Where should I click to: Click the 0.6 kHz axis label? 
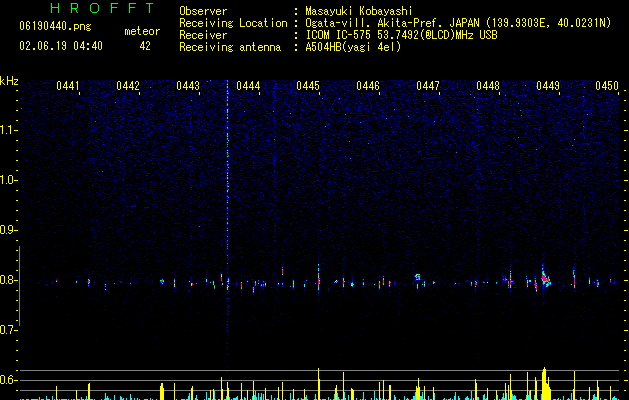click(9, 380)
